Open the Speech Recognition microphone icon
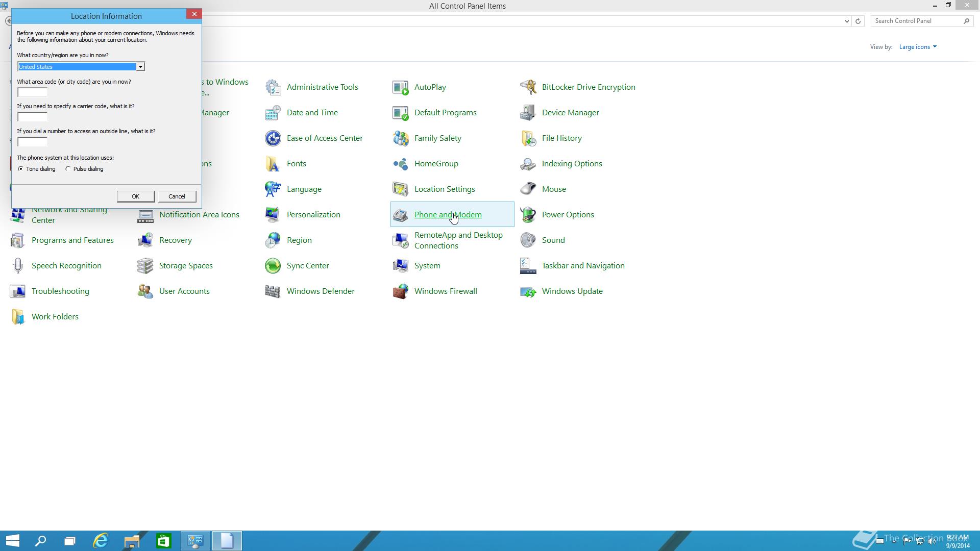The width and height of the screenshot is (980, 551). click(x=18, y=266)
